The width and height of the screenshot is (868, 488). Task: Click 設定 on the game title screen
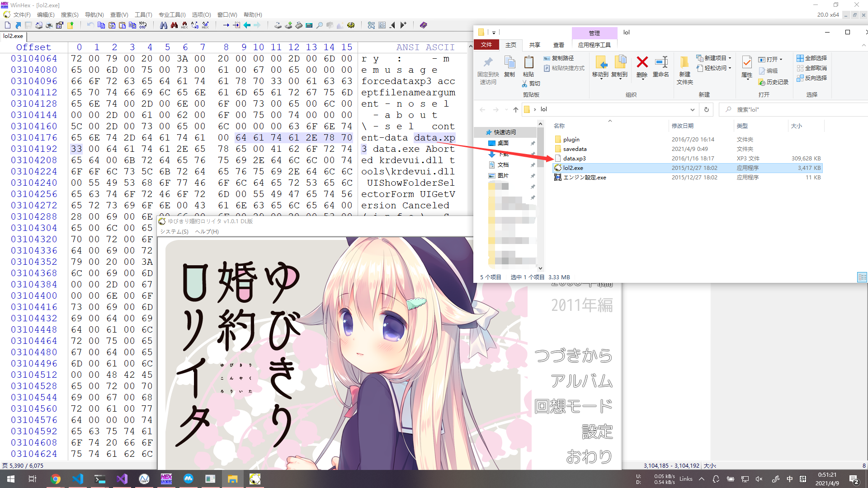point(597,432)
